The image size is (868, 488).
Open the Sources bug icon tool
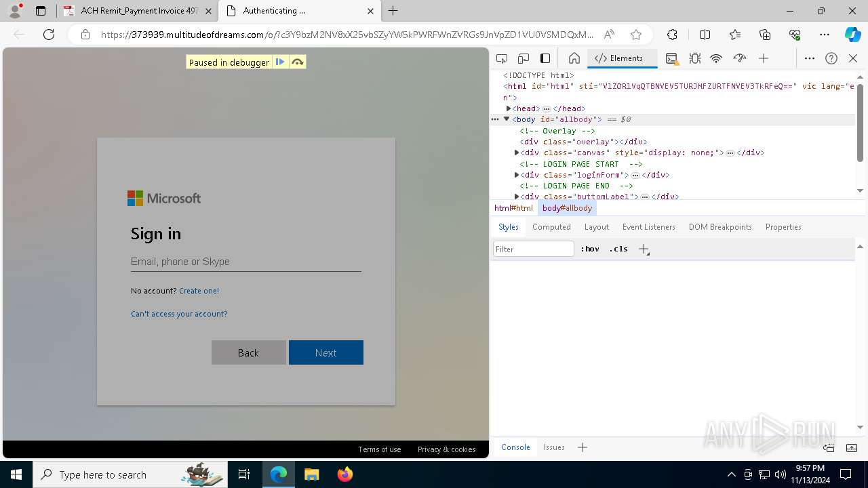(694, 58)
